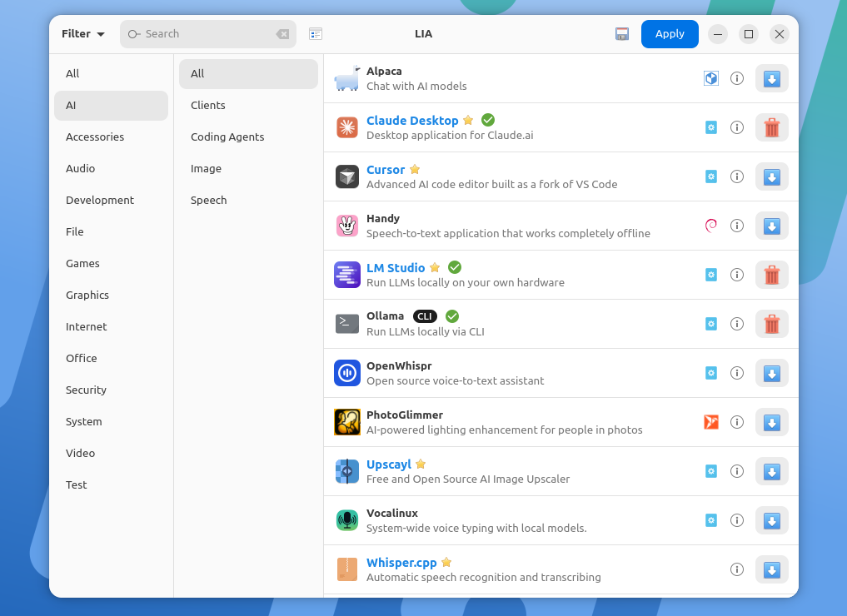Click the floppy disk save icon

pyautogui.click(x=622, y=34)
